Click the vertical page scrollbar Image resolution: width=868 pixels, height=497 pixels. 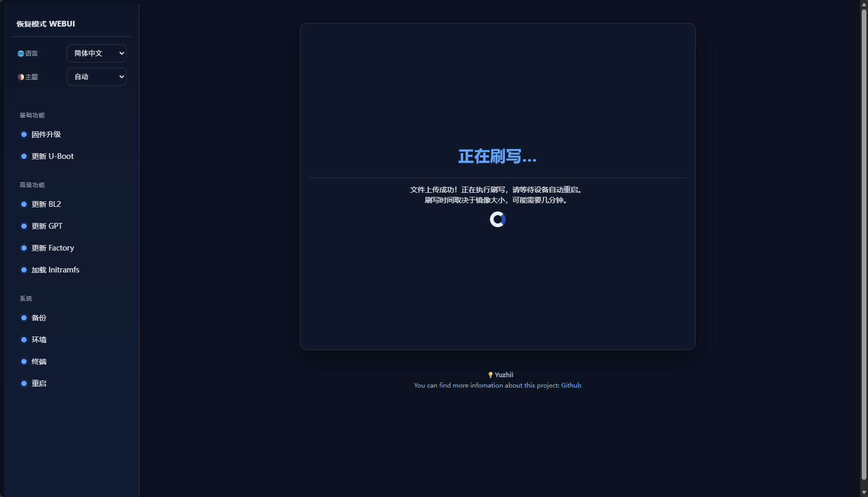click(x=864, y=245)
